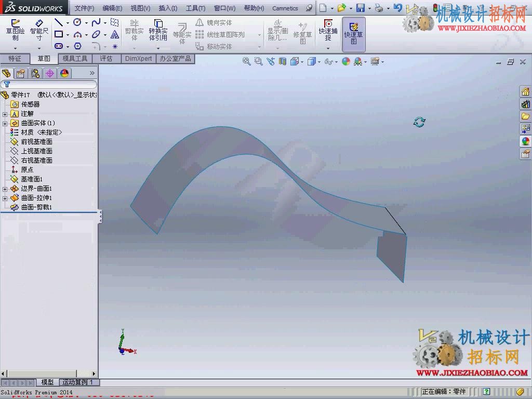532x399 pixels.
Task: Expand 曲面实体(1) tree node
Action: pos(5,124)
